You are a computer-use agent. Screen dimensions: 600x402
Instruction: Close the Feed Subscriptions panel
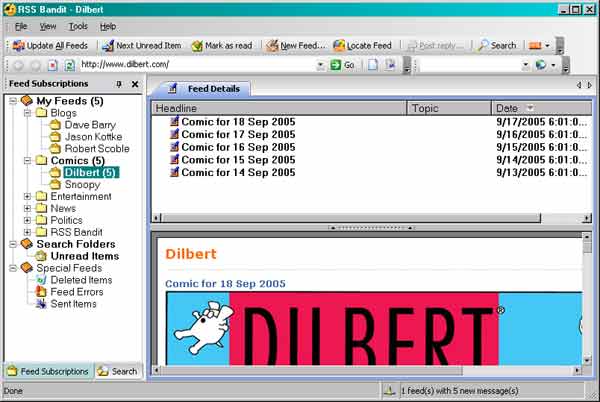(x=135, y=84)
